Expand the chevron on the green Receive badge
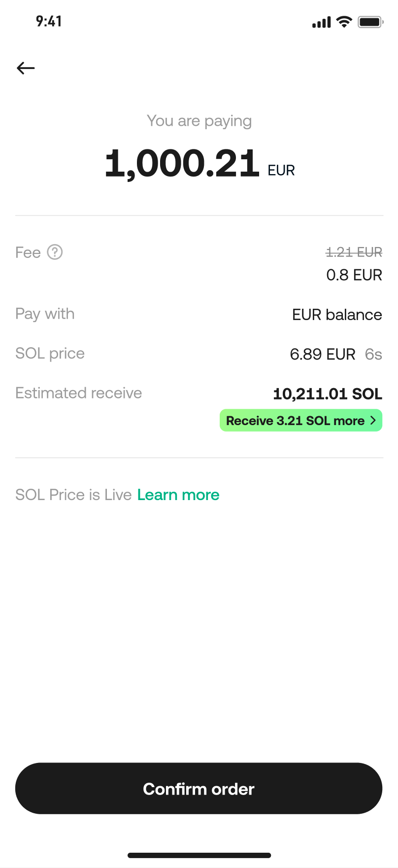Viewport: 398px width, 868px height. pos(373,420)
